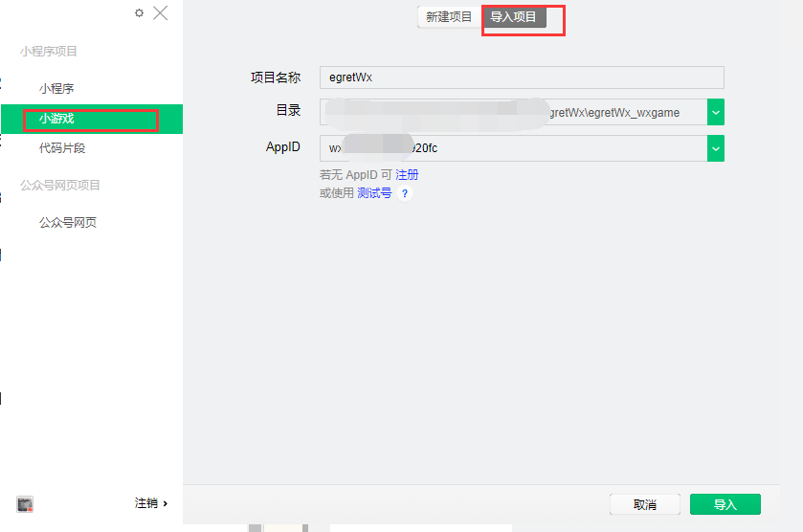Image resolution: width=803 pixels, height=532 pixels.
Task: Select 小游戏 in the sidebar
Action: tap(92, 119)
